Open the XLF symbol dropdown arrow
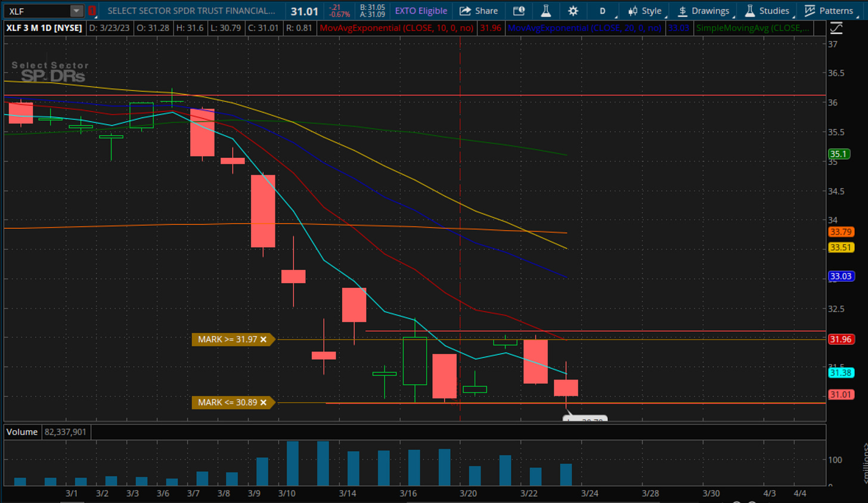Screen dimensions: 868x503 [x=76, y=11]
